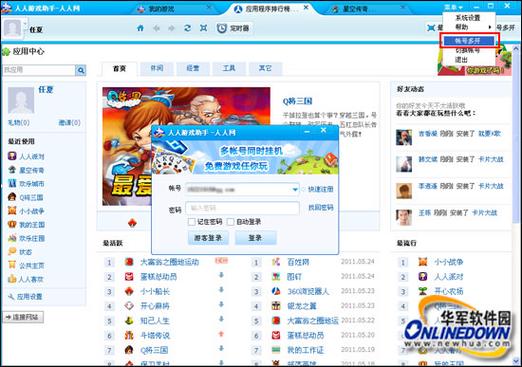Expand the 帮助 submenu arrow
Screen dimensions: 522x367
coord(490,27)
